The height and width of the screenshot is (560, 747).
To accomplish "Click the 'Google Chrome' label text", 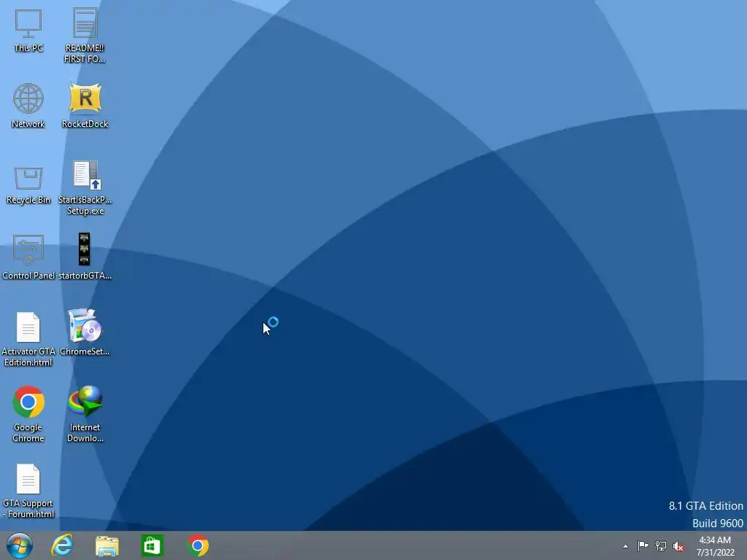I will (28, 433).
